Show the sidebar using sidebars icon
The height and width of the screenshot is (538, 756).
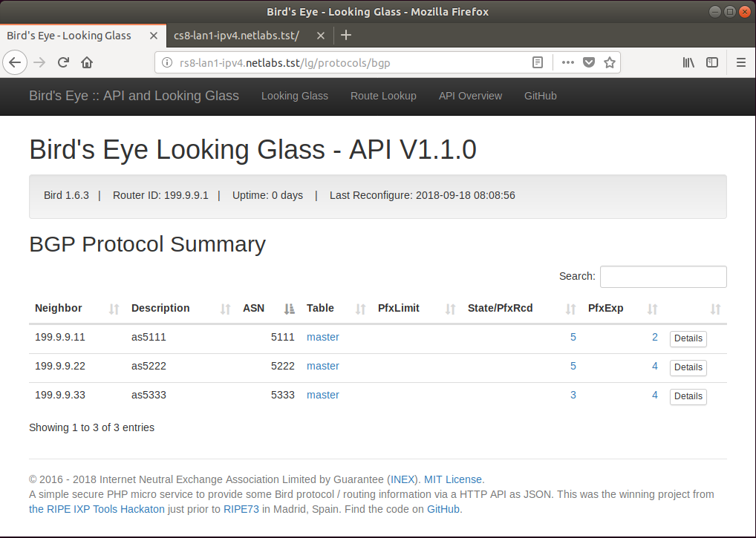pyautogui.click(x=712, y=63)
